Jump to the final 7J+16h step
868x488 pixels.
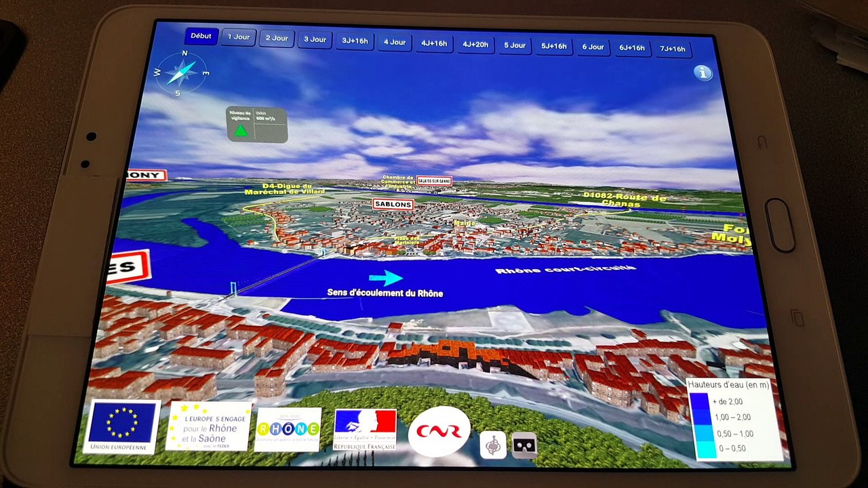(x=673, y=49)
